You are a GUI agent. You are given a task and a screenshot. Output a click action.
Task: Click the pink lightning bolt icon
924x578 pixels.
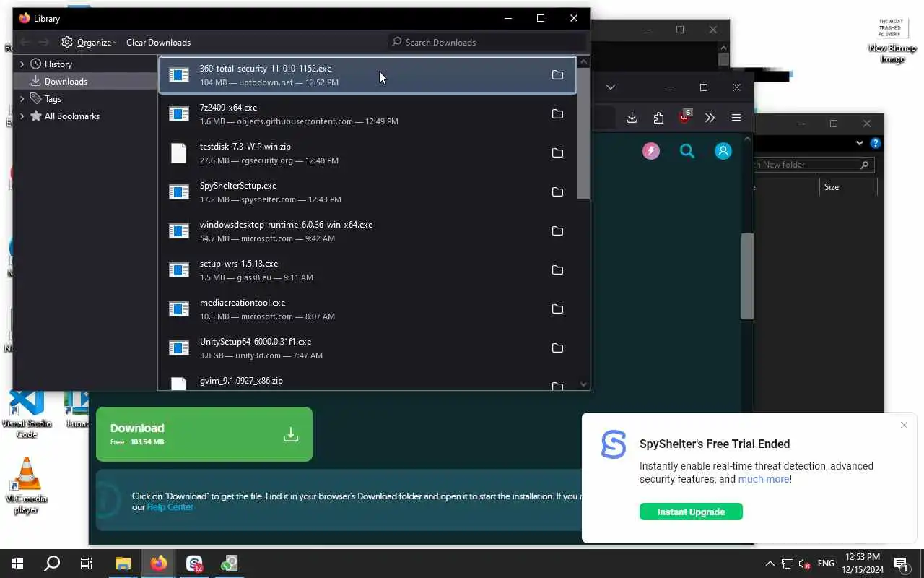click(x=651, y=151)
